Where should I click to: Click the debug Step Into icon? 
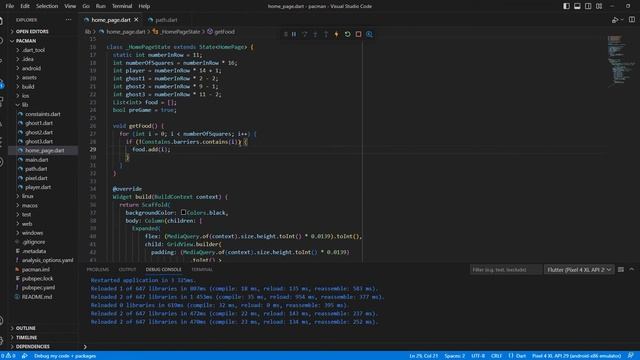point(315,34)
